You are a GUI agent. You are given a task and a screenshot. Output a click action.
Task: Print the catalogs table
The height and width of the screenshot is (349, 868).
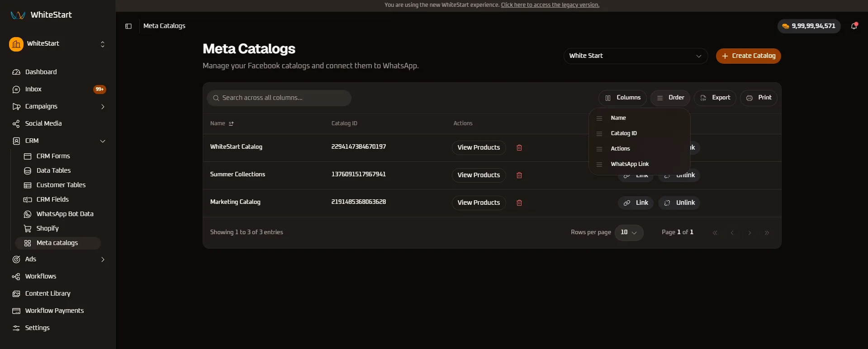pos(759,98)
